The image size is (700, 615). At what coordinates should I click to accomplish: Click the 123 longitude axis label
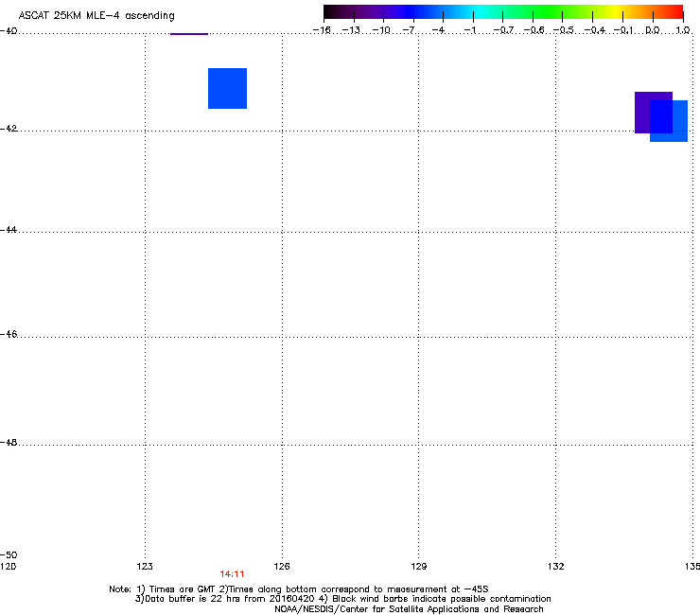click(x=145, y=567)
